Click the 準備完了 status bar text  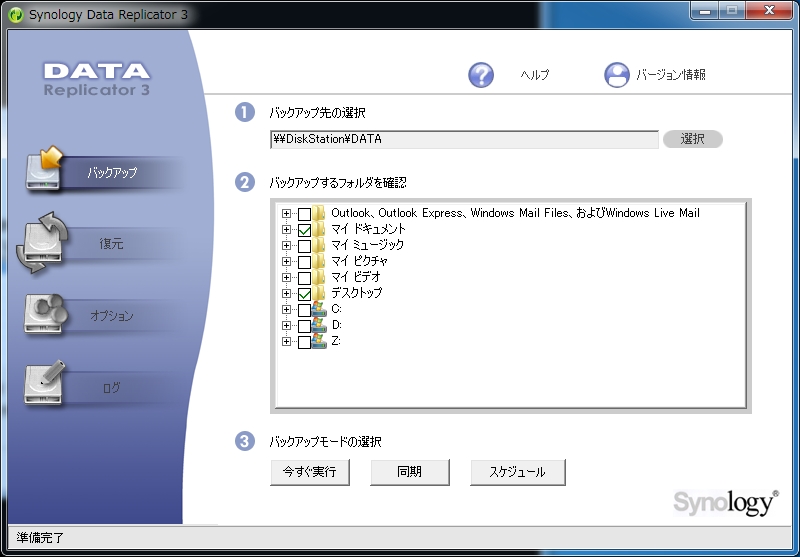40,538
